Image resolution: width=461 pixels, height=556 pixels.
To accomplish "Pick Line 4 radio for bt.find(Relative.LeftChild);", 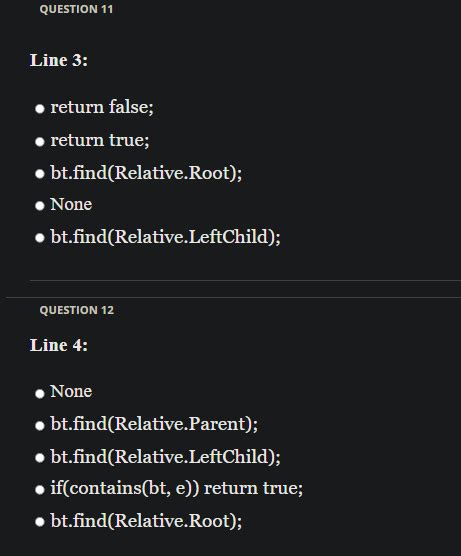I will [x=40, y=457].
